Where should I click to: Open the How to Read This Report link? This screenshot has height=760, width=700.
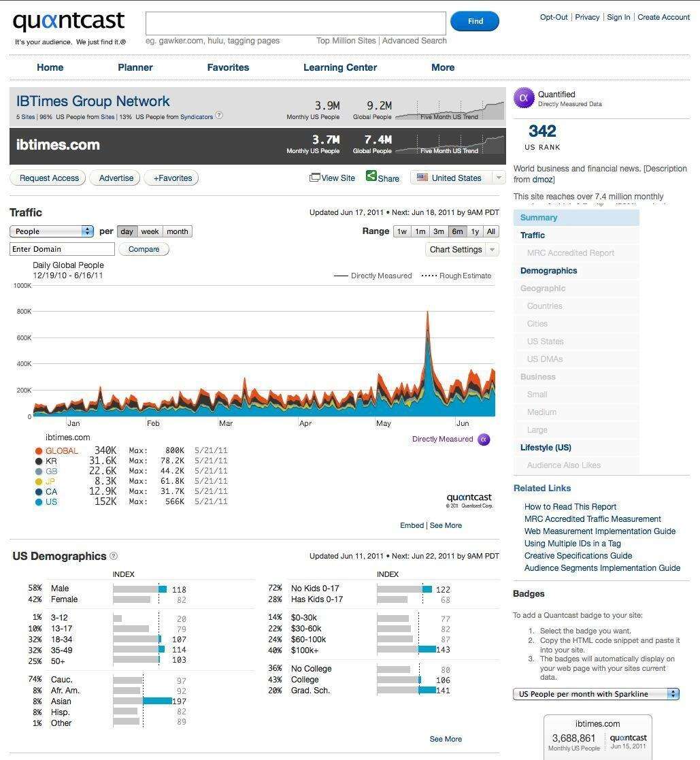point(570,506)
